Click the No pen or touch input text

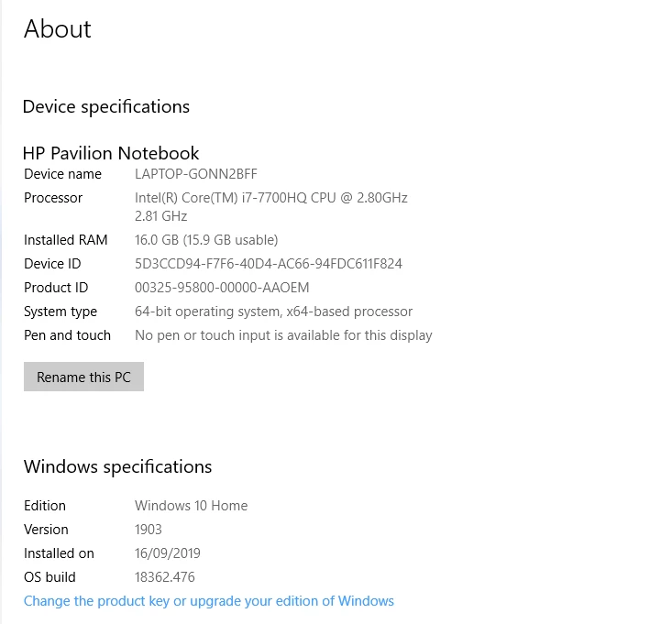283,335
